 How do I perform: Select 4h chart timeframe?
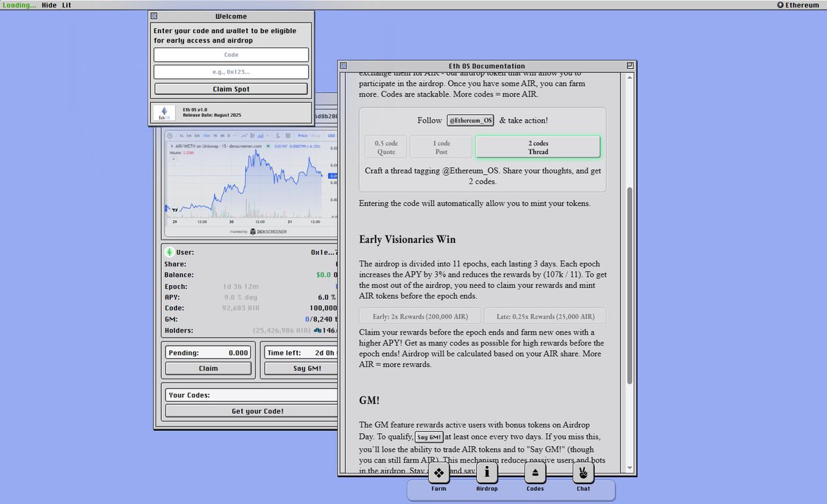[223, 136]
